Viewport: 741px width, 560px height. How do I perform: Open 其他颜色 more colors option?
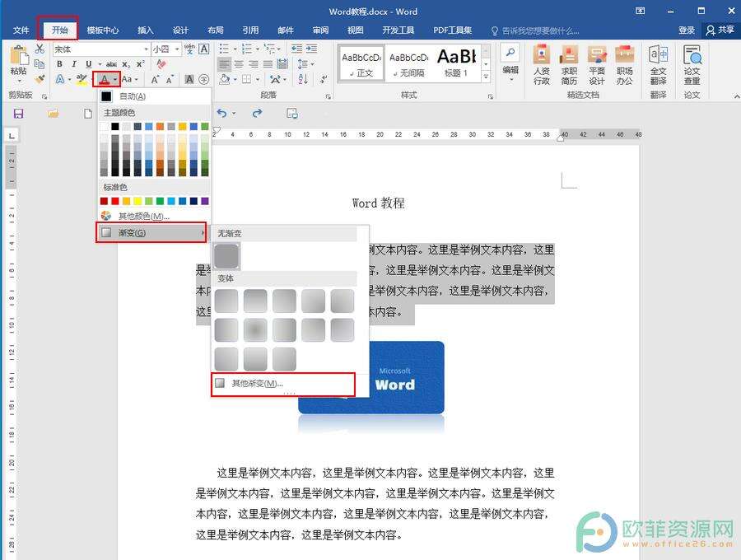pyautogui.click(x=144, y=217)
